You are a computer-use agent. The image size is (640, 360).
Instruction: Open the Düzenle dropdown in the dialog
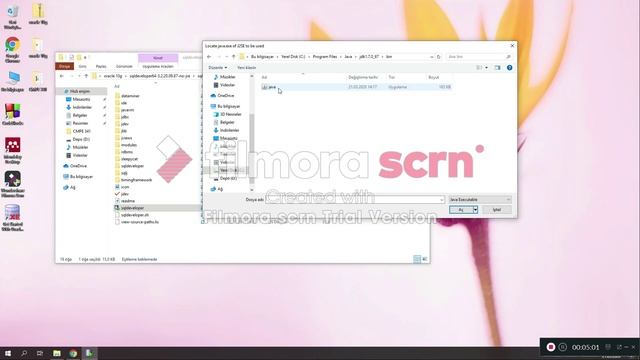click(218, 68)
